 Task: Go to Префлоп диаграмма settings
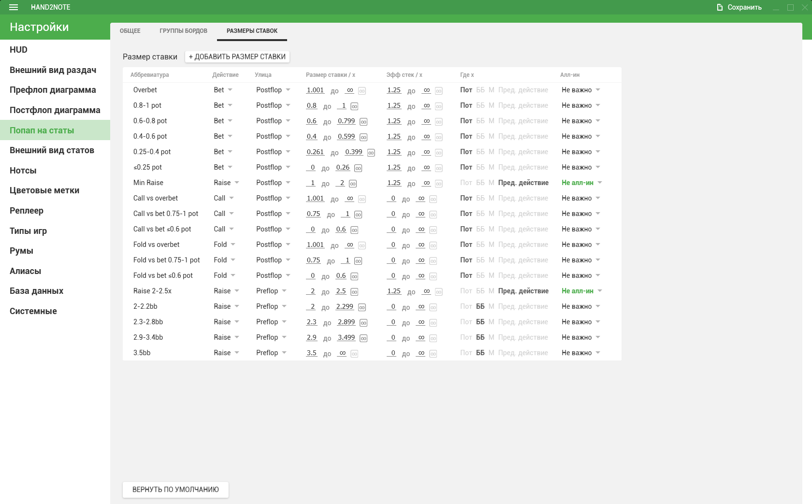(x=55, y=90)
